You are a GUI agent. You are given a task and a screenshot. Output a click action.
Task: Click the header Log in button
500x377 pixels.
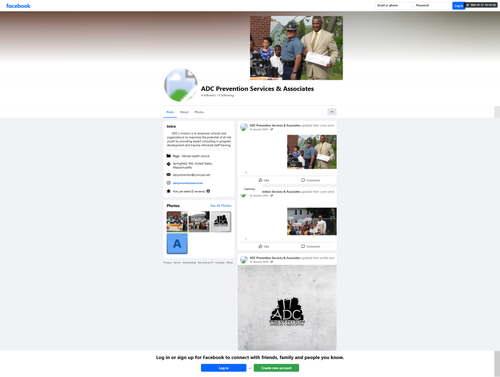pyautogui.click(x=458, y=6)
